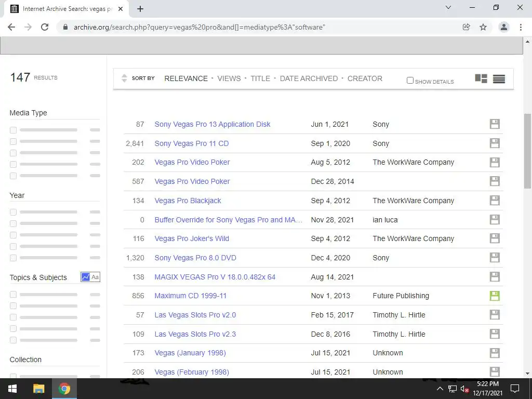Click the Chrome icon in the taskbar
The image size is (532, 399).
64,389
